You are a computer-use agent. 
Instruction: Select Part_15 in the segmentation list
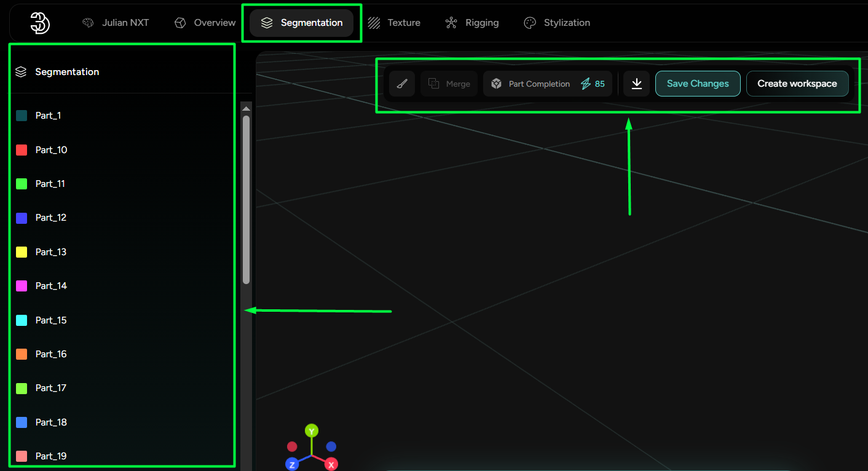51,320
